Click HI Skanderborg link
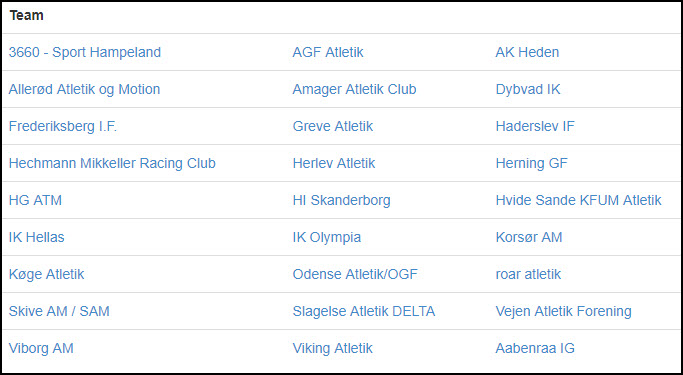Screen dimensions: 683x375 [x=342, y=200]
